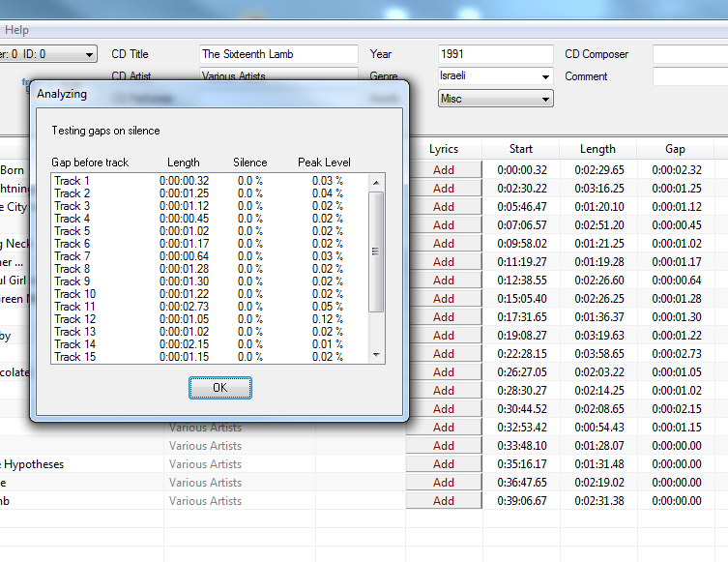Add lyrics for track starting 0:17:31.65
This screenshot has height=562, width=728.
[x=444, y=317]
